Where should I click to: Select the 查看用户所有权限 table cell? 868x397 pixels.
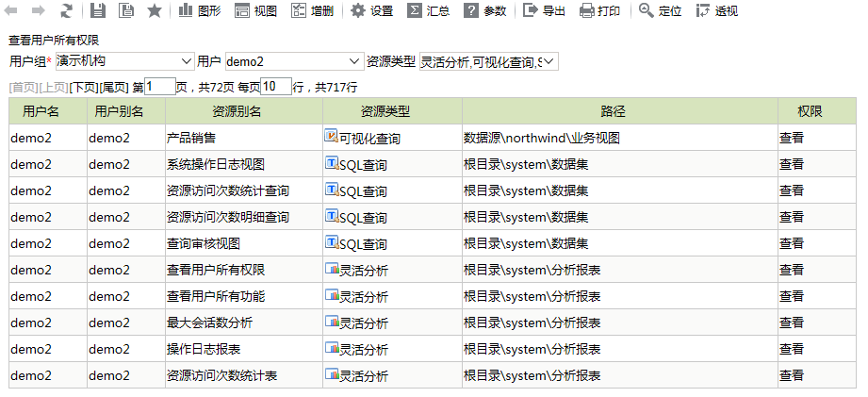(x=244, y=271)
